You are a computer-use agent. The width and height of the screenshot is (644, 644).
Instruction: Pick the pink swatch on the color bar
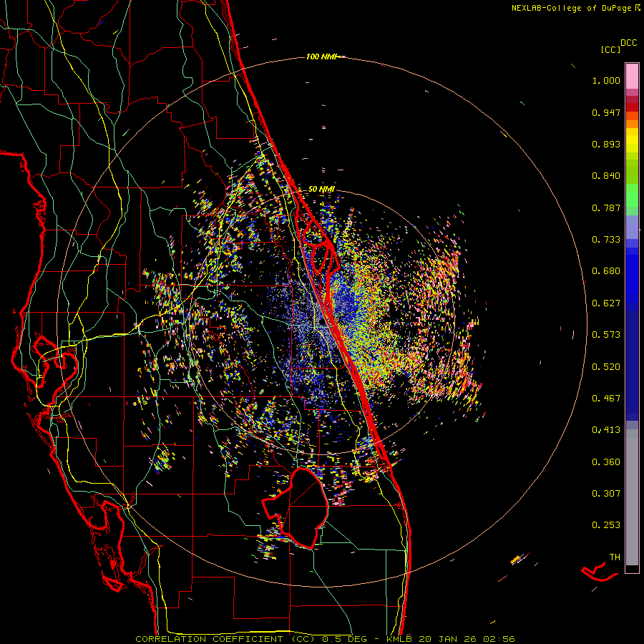pyautogui.click(x=632, y=76)
